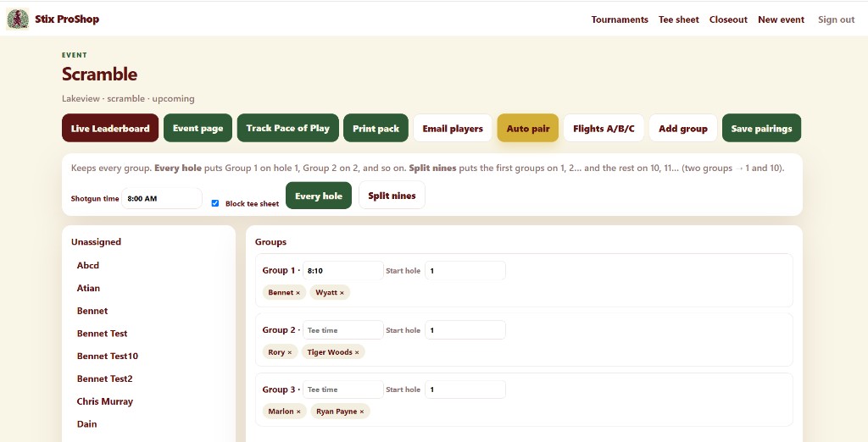The width and height of the screenshot is (868, 442).
Task: Open the New event nav item
Action: click(x=781, y=19)
